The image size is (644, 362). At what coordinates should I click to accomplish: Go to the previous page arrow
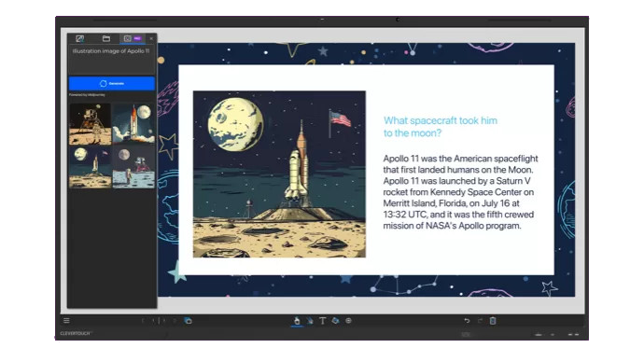144,321
